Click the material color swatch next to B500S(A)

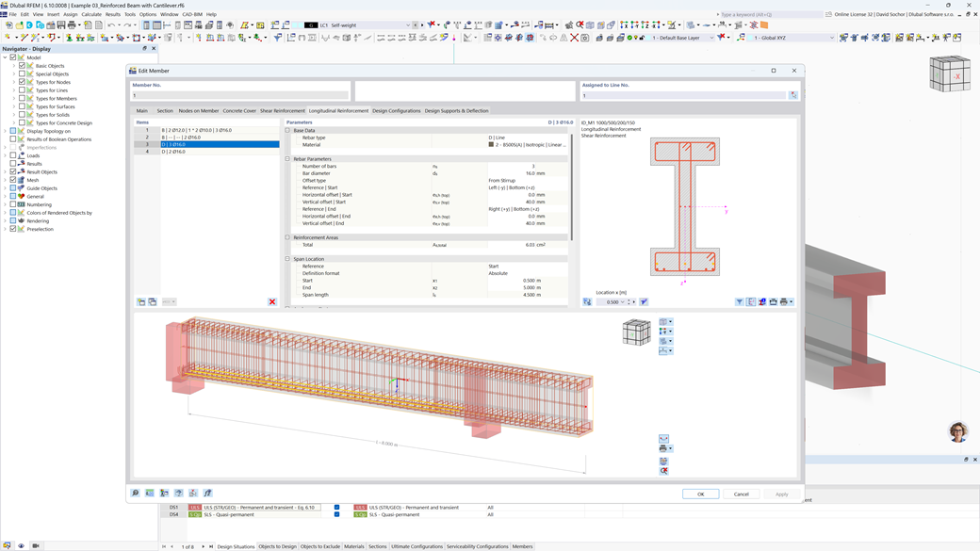coord(492,145)
